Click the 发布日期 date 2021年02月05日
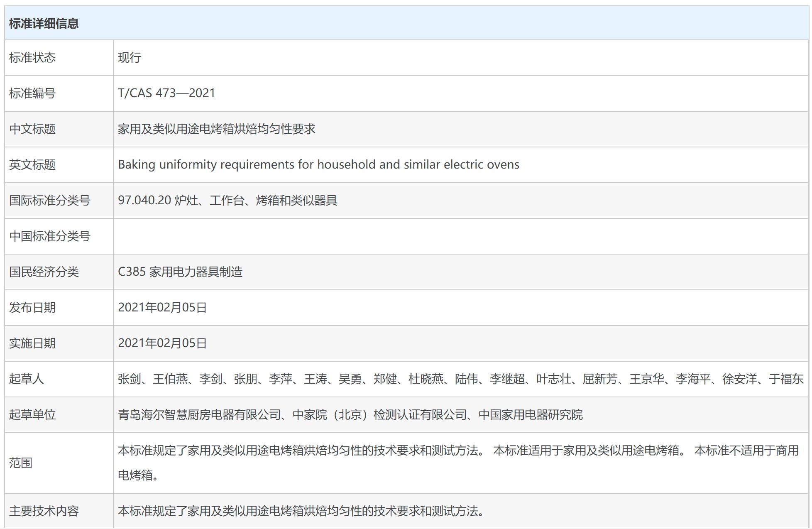Screen dimensions: 812x529 162,308
